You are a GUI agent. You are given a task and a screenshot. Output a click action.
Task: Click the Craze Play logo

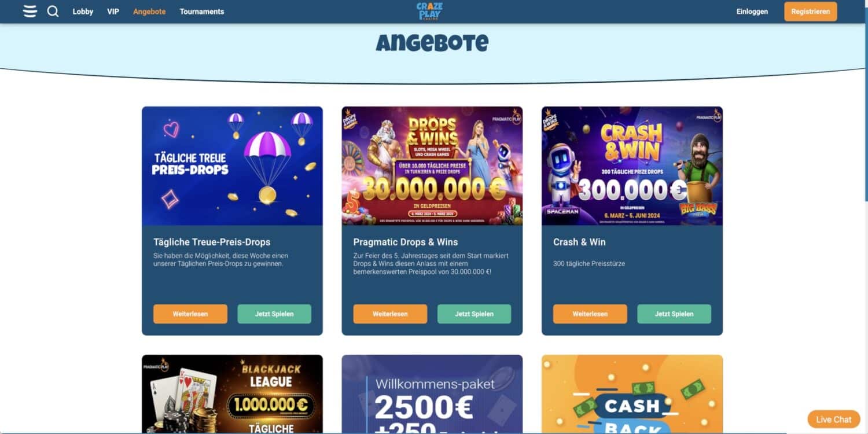tap(429, 11)
